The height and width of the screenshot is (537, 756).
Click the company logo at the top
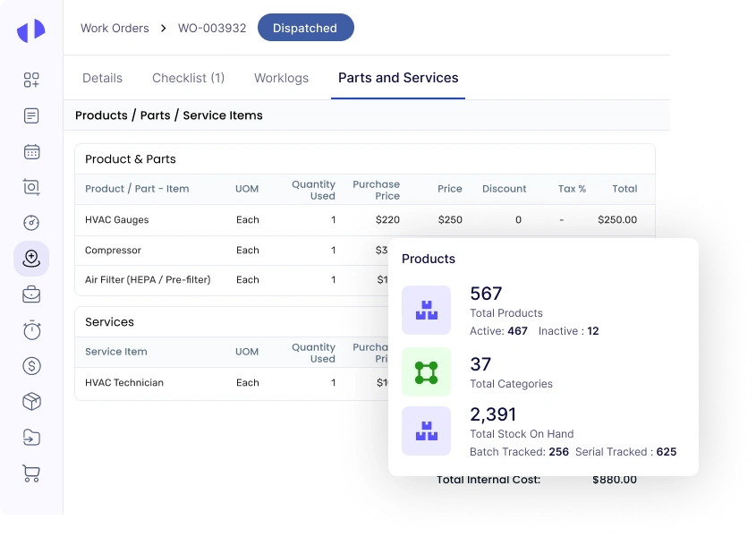30,30
